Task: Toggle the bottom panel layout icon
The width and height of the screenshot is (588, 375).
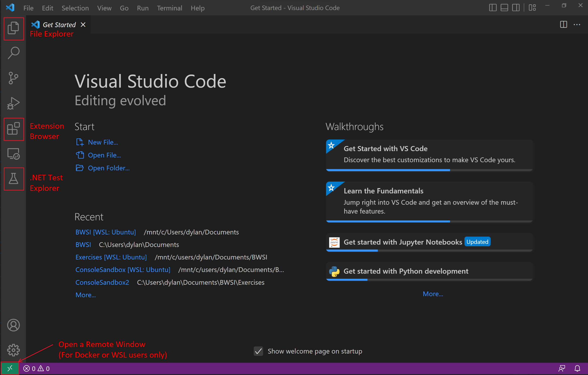Action: click(x=504, y=8)
